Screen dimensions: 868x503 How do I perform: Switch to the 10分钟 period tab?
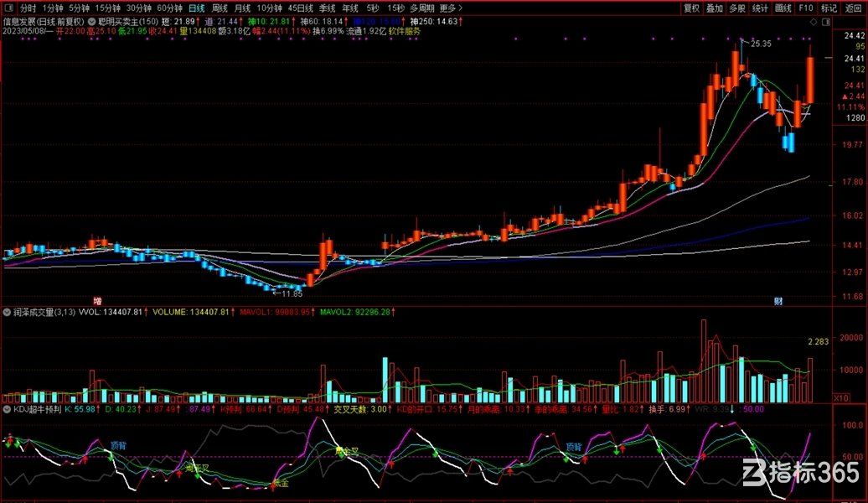tap(269, 8)
